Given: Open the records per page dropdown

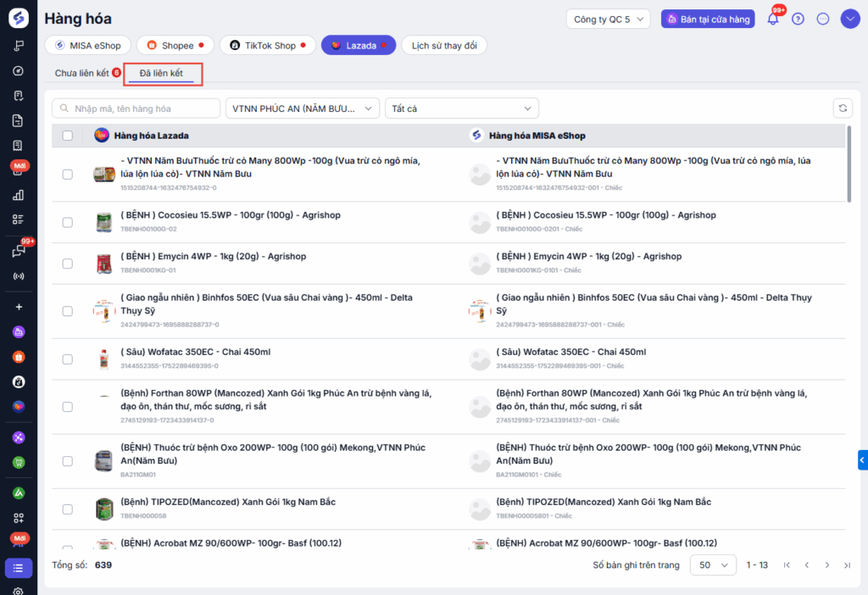Looking at the screenshot, I should [x=713, y=565].
